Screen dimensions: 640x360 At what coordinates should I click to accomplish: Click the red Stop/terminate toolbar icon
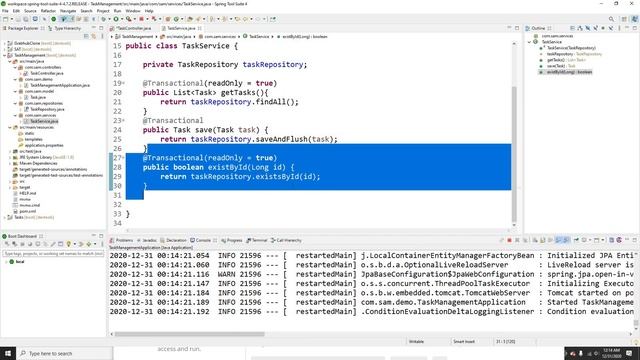pyautogui.click(x=141, y=19)
